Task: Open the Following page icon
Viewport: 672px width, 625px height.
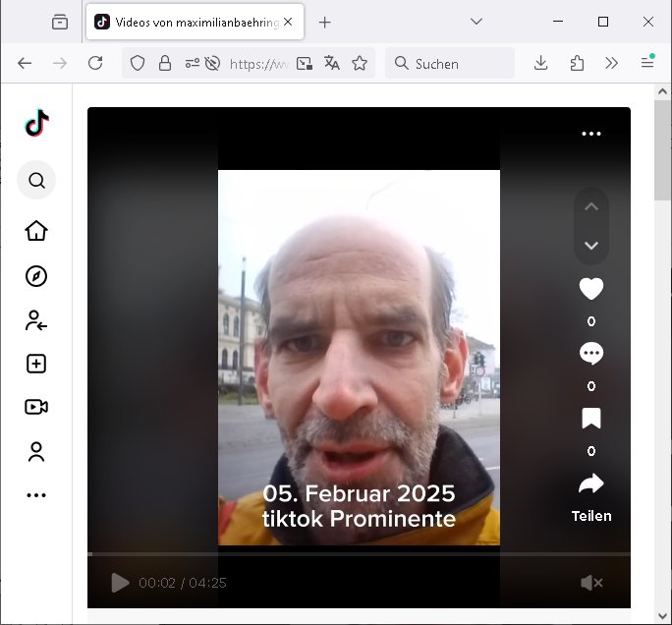Action: [x=36, y=320]
